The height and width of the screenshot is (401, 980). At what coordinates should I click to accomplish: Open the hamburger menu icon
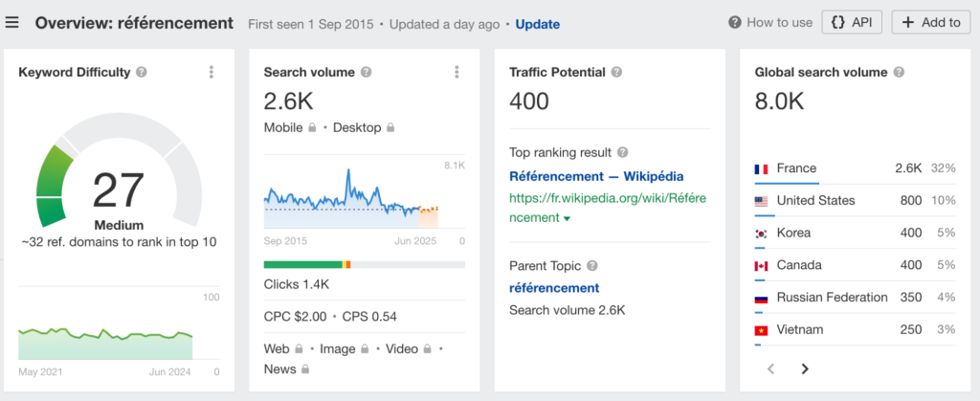coord(12,22)
